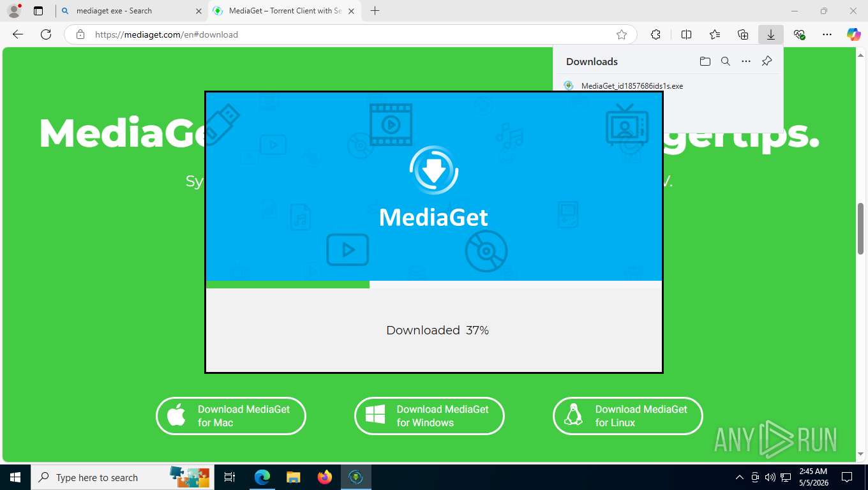The height and width of the screenshot is (490, 868).
Task: Open MediaGet_id1857686ids1s.exe download entry
Action: click(x=632, y=85)
